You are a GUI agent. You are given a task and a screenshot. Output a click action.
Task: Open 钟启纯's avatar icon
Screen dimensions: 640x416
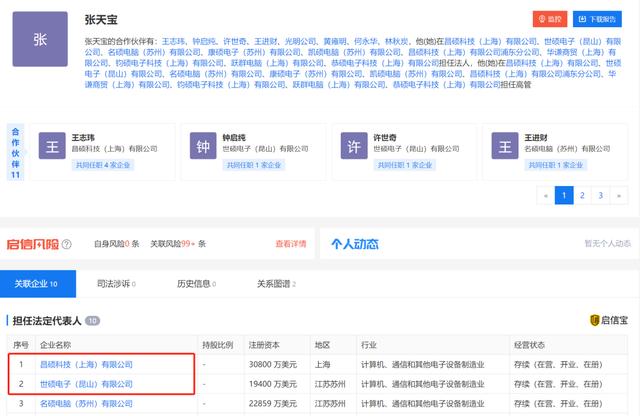coord(202,147)
